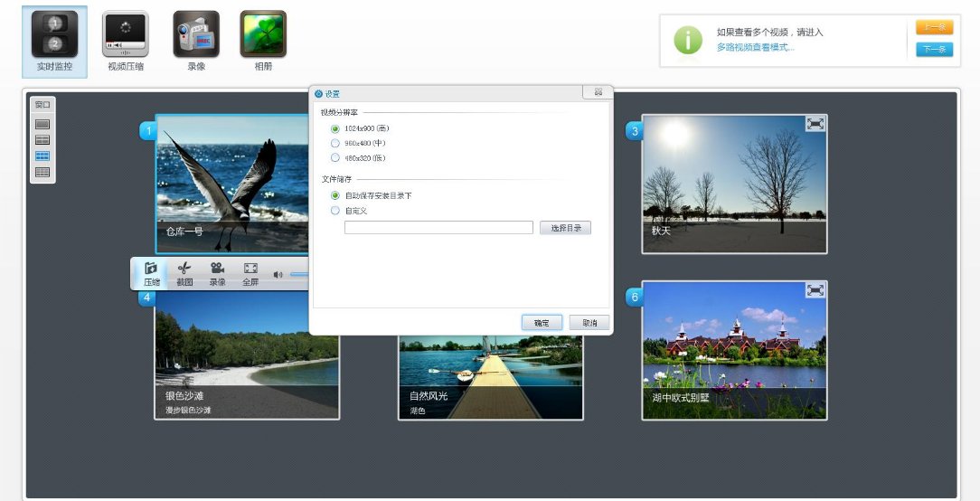Open the 多路视频查看模式 link

(x=756, y=47)
